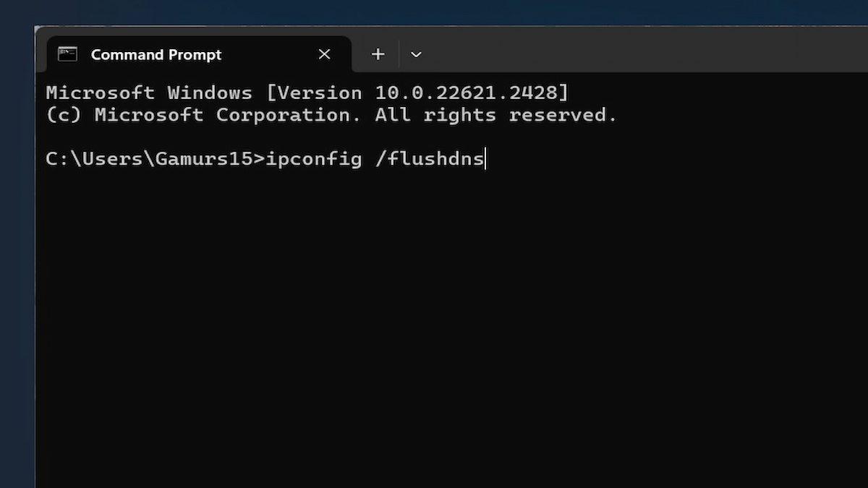
Task: Click the /flushdns argument text
Action: (x=430, y=159)
